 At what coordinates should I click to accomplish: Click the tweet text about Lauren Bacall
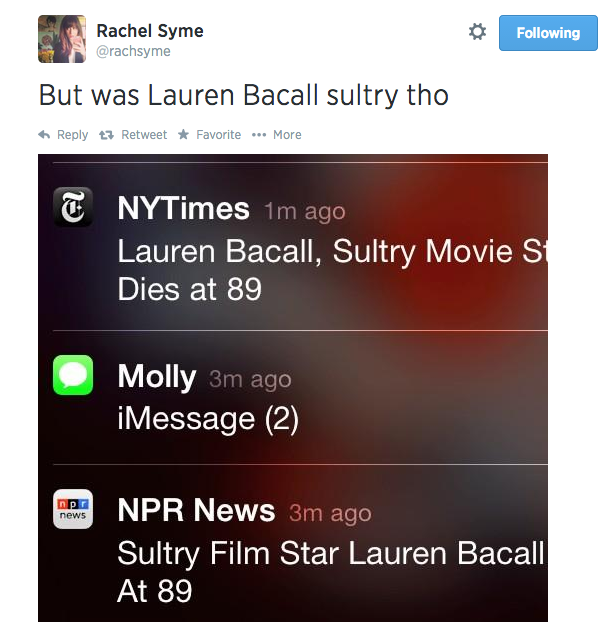pyautogui.click(x=243, y=95)
